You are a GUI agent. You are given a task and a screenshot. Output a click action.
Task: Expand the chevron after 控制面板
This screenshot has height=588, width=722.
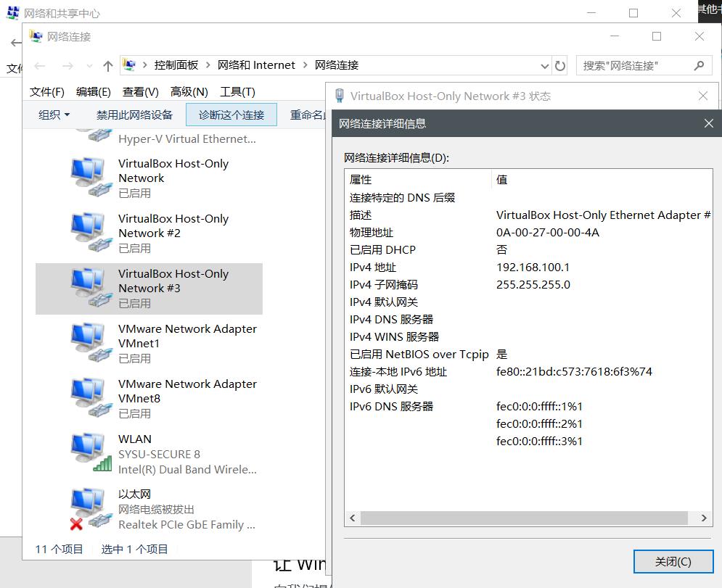[208, 65]
